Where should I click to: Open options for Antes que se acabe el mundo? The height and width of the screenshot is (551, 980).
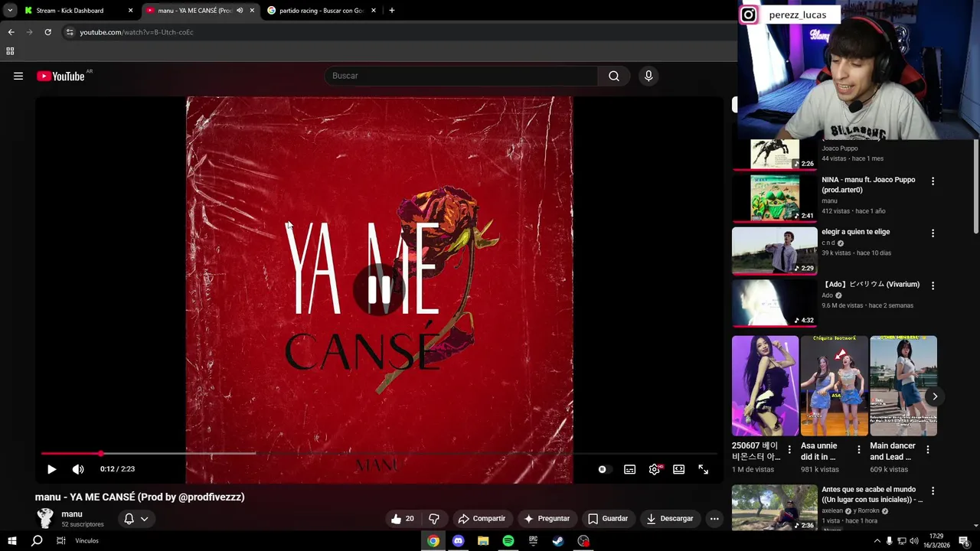pyautogui.click(x=933, y=491)
